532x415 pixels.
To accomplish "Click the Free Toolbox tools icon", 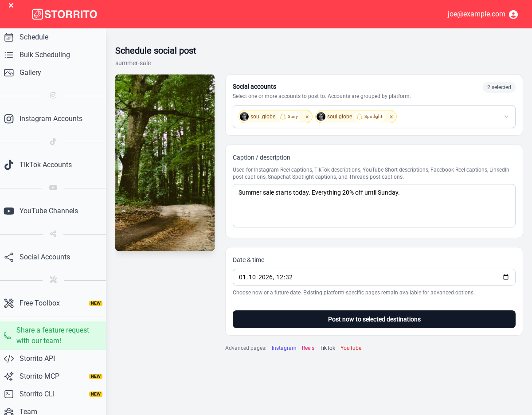I will click(9, 303).
